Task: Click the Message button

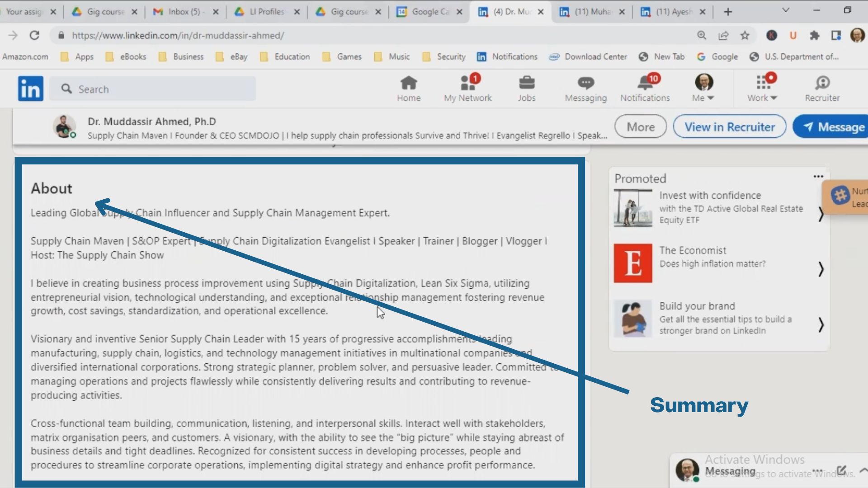Action: (x=831, y=127)
